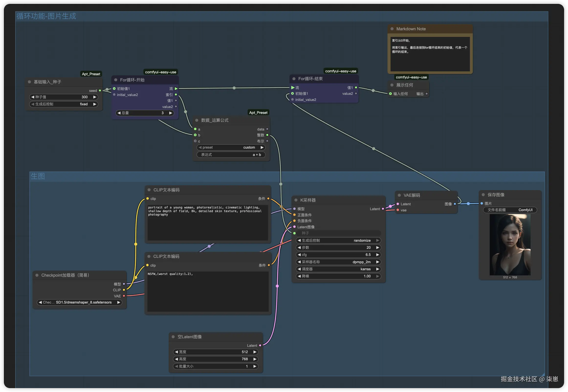568x392 pixels.
Task: Click the 流 output arrow on For循环-开始
Action: (176, 89)
